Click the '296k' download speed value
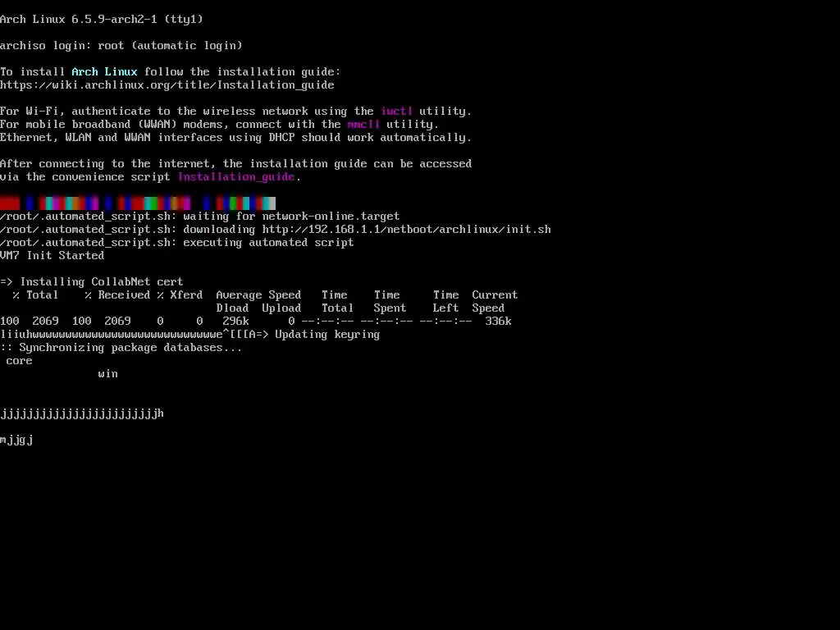 235,321
